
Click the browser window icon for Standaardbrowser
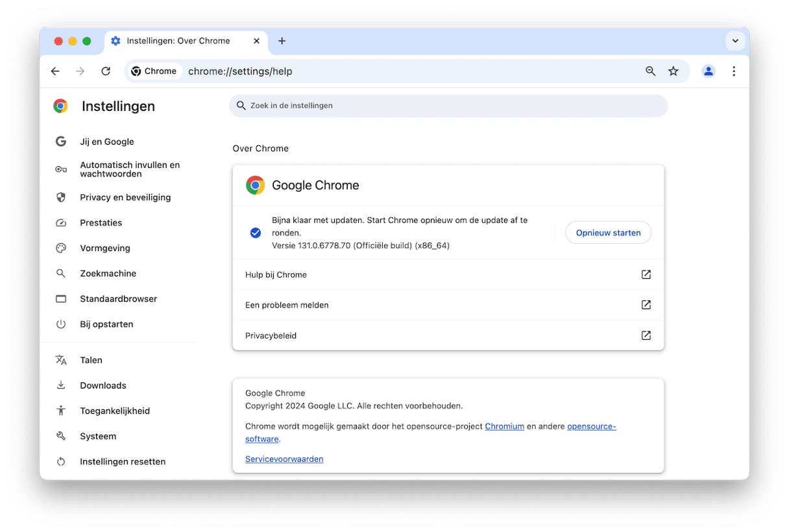pos(61,298)
